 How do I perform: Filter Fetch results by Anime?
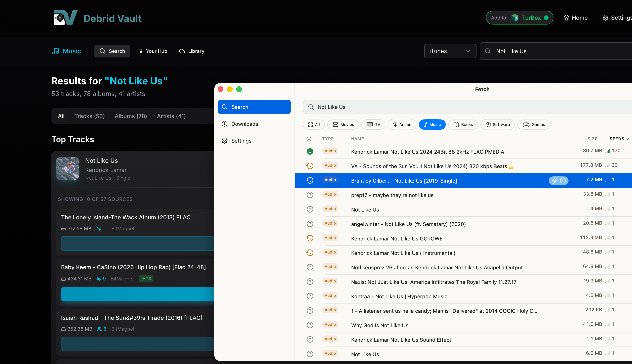[x=402, y=125]
